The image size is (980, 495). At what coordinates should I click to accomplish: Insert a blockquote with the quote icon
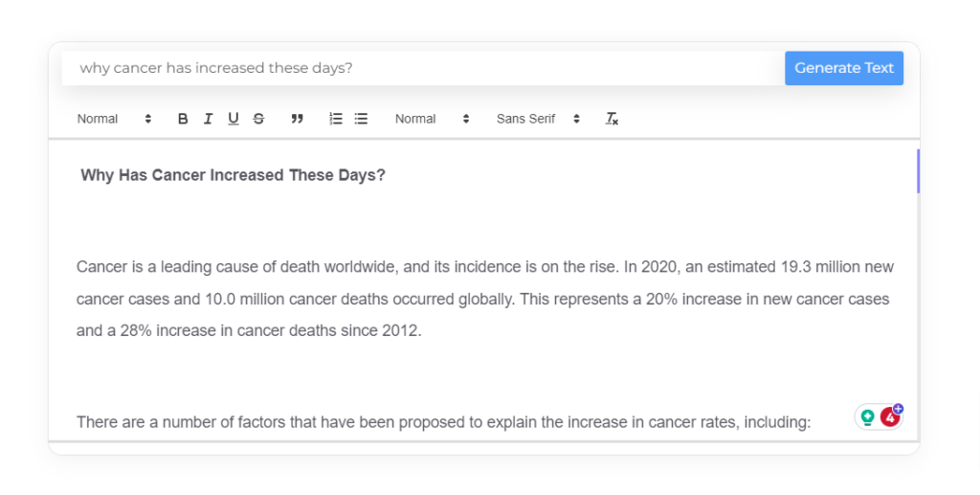pyautogui.click(x=297, y=119)
